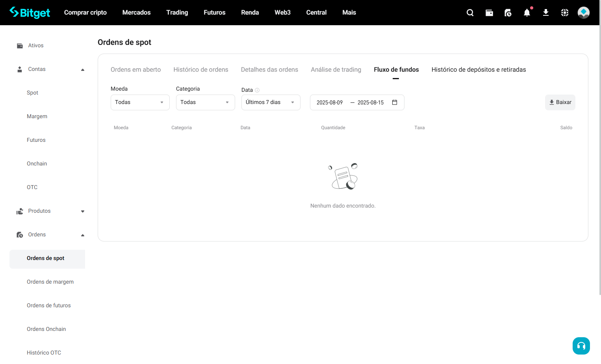Open the Renda menu
Image resolution: width=601 pixels, height=364 pixels.
click(250, 13)
